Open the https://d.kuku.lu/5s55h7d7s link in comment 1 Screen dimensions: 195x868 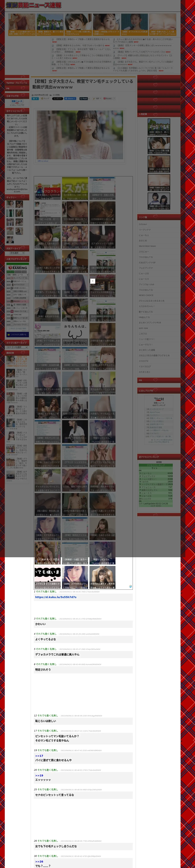point(56,597)
